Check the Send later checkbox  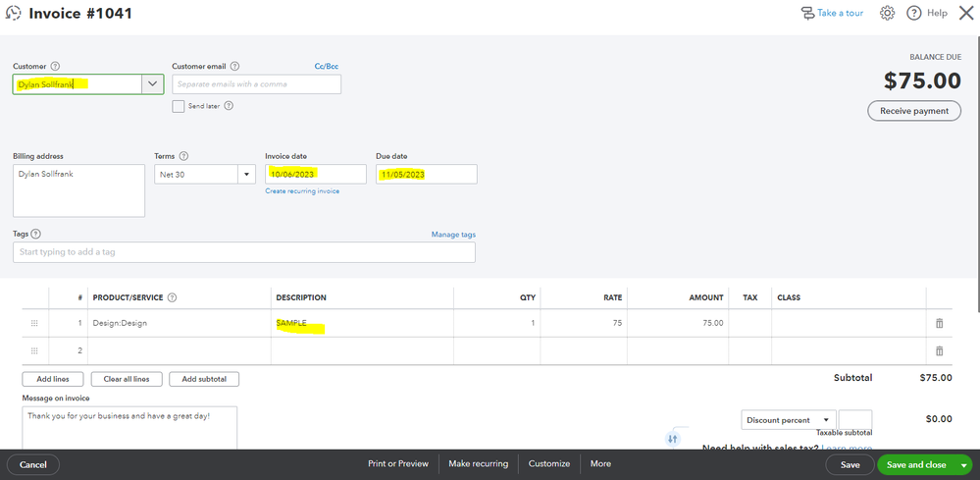tap(179, 106)
